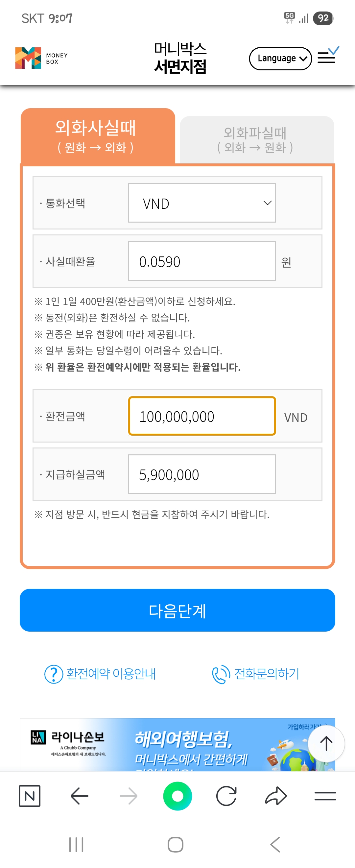The width and height of the screenshot is (355, 868).
Task: Go back using browser back arrow
Action: (80, 796)
